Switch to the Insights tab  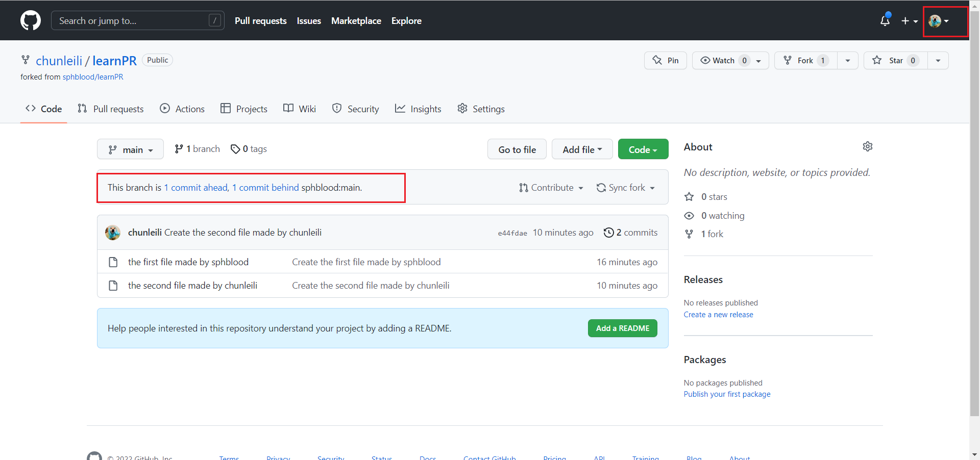[418, 109]
